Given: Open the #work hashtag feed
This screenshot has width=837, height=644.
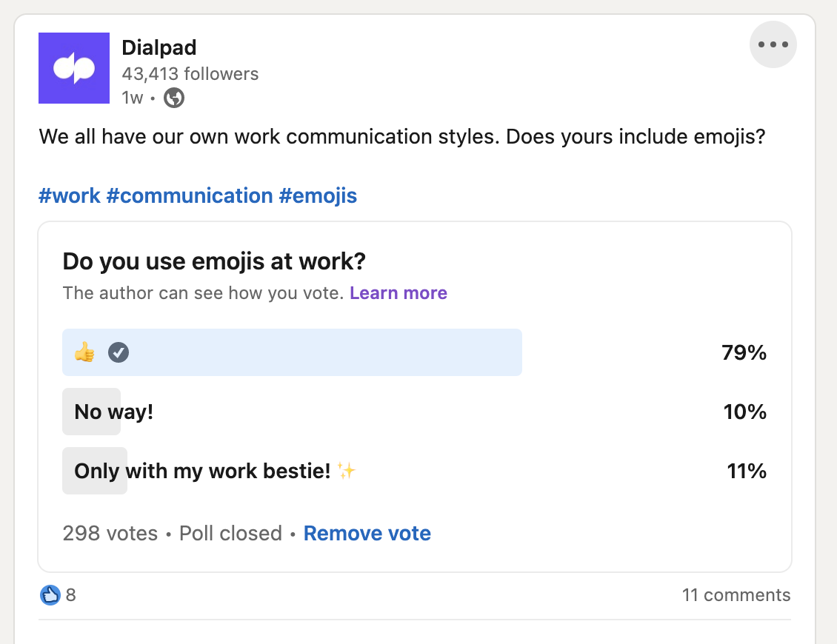Looking at the screenshot, I should [x=70, y=195].
